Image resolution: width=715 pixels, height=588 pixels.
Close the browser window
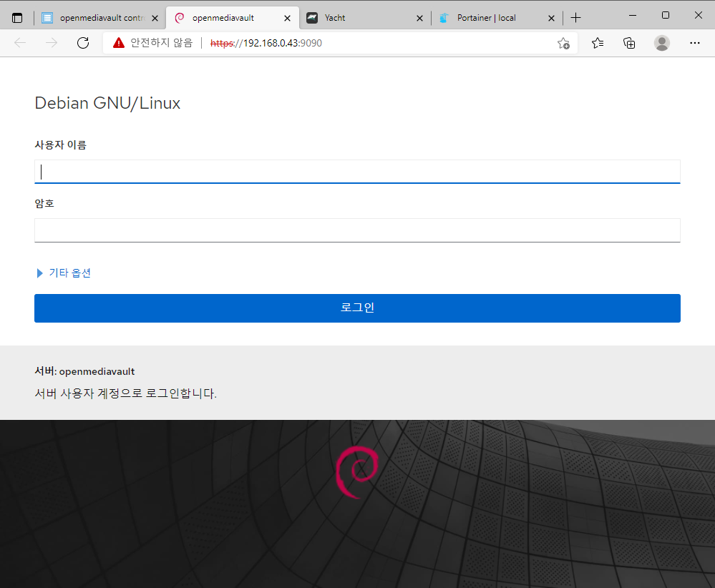point(698,16)
